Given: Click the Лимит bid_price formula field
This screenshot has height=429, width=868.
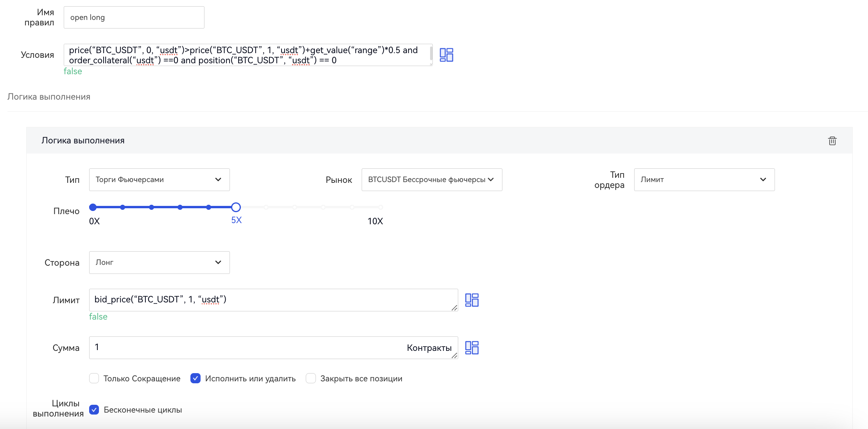Looking at the screenshot, I should (x=273, y=300).
